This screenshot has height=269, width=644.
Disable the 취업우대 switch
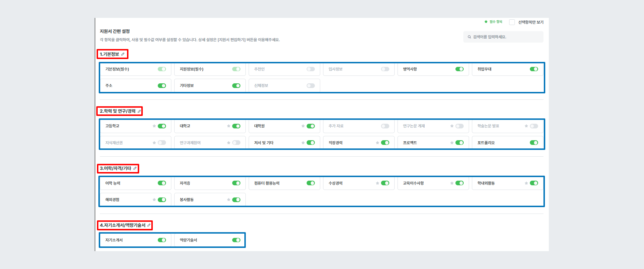tap(534, 69)
